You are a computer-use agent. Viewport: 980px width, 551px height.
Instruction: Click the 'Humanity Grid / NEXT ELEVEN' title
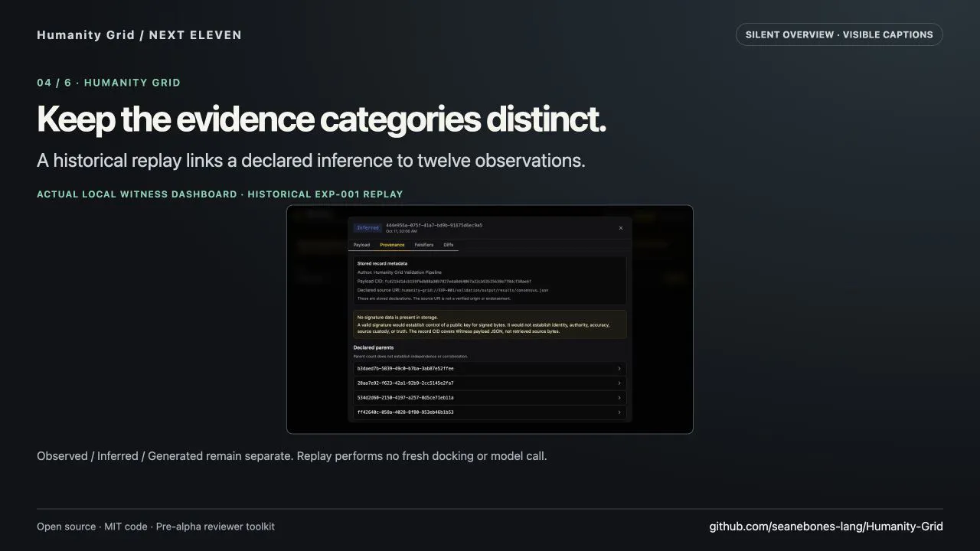[x=139, y=34]
